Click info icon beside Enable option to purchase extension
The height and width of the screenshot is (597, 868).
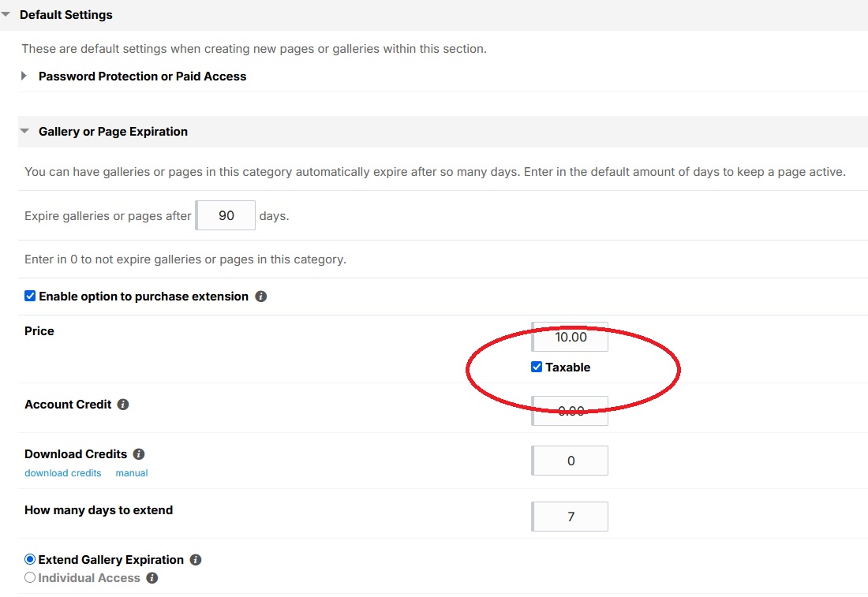coord(261,297)
